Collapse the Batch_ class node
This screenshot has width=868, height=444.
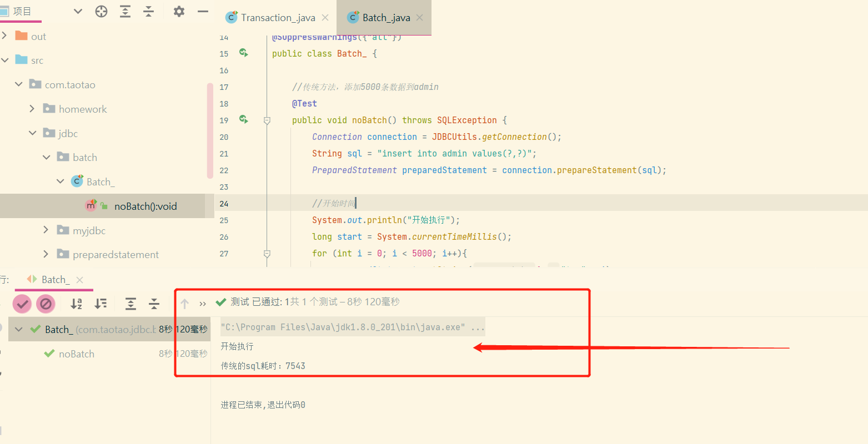click(x=61, y=181)
